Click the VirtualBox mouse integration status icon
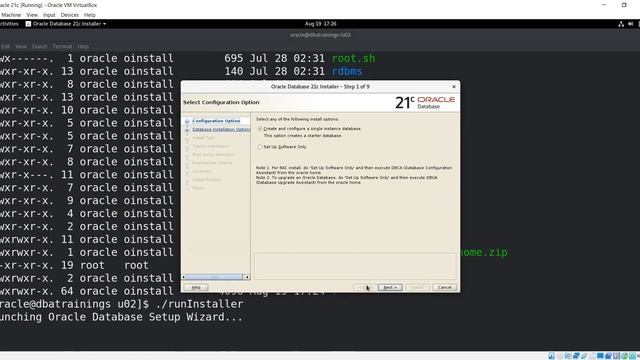This screenshot has width=640, height=360. click(x=624, y=356)
